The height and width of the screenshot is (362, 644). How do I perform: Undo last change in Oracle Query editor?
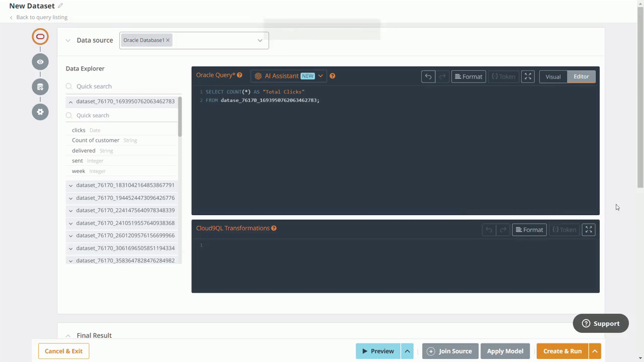click(x=428, y=76)
